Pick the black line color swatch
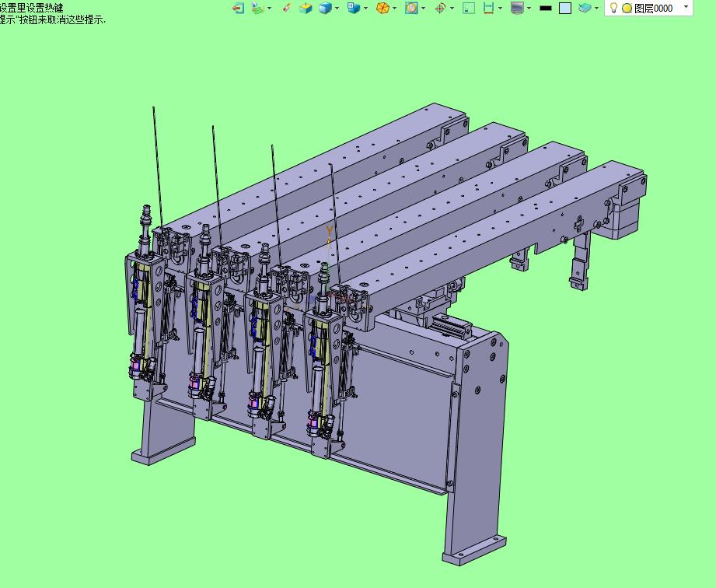The image size is (716, 588). coord(546,9)
